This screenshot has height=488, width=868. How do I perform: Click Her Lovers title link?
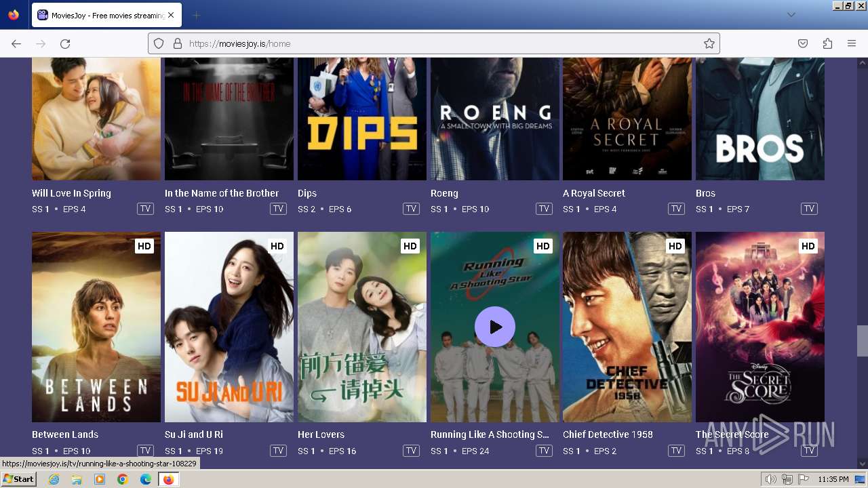pyautogui.click(x=321, y=434)
